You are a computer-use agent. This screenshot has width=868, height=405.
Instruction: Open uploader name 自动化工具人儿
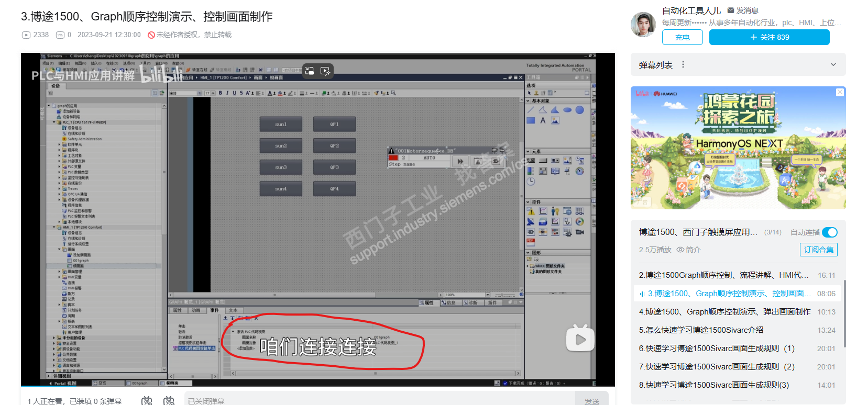(x=691, y=10)
